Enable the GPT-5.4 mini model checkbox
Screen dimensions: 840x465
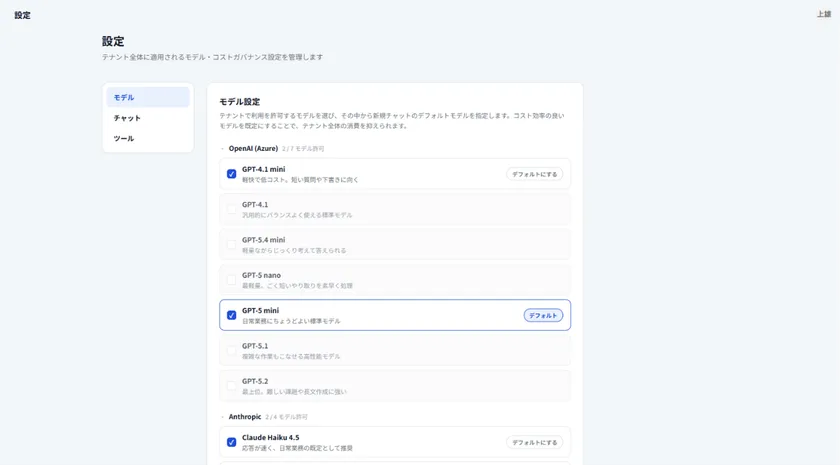(231, 245)
